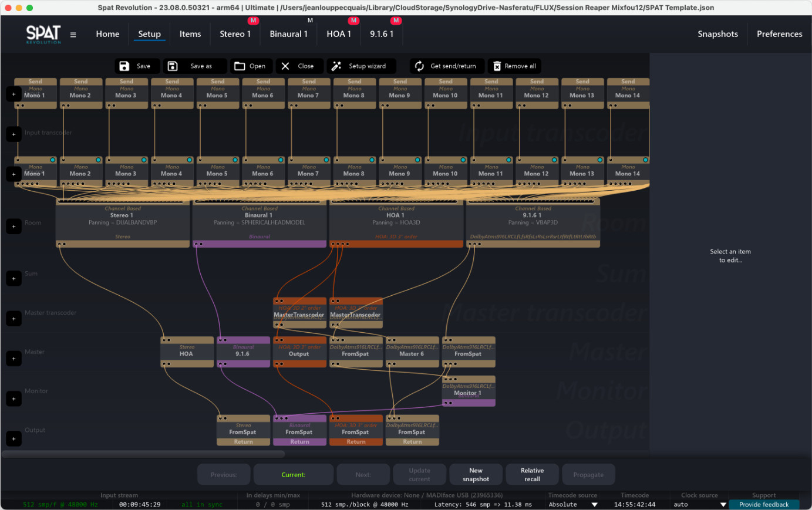Toggle cyan indicator on source Mono 13
812x510 pixels.
599,160
